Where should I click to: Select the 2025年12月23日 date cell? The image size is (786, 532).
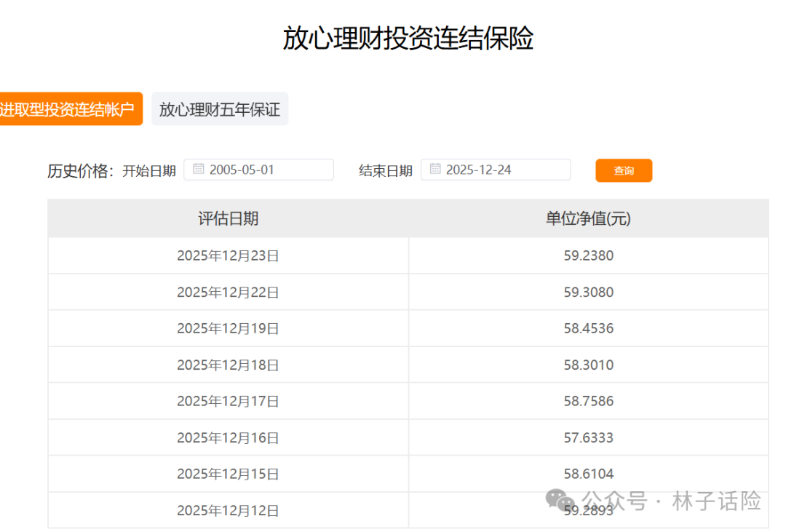pos(228,255)
